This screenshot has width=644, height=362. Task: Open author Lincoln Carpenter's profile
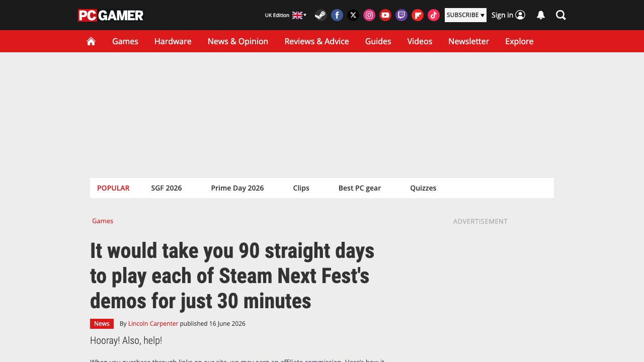pyautogui.click(x=153, y=324)
